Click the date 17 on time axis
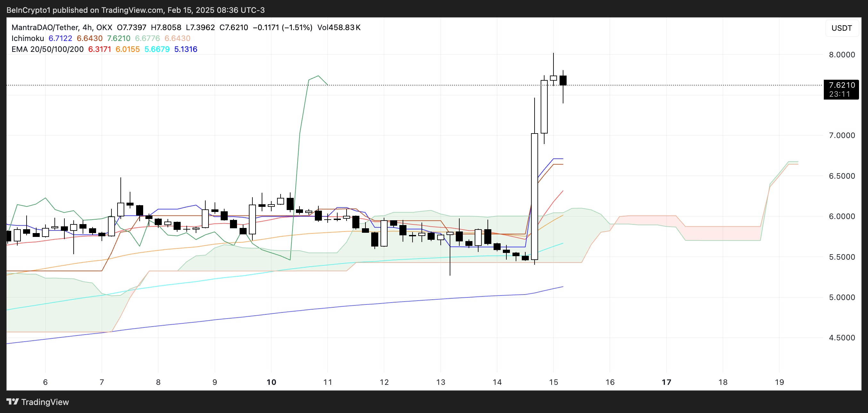This screenshot has width=868, height=413. click(666, 382)
